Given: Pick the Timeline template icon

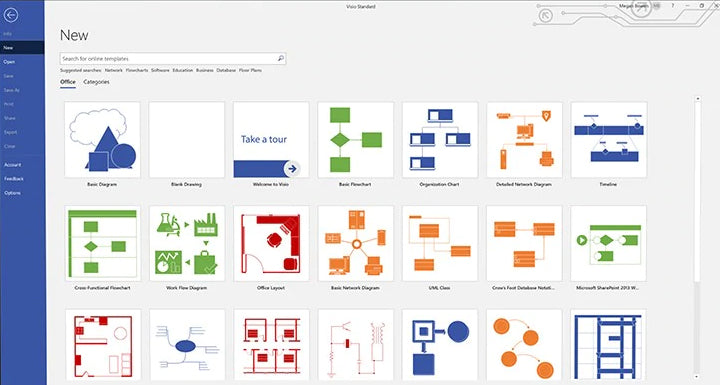Looking at the screenshot, I should pyautogui.click(x=608, y=140).
